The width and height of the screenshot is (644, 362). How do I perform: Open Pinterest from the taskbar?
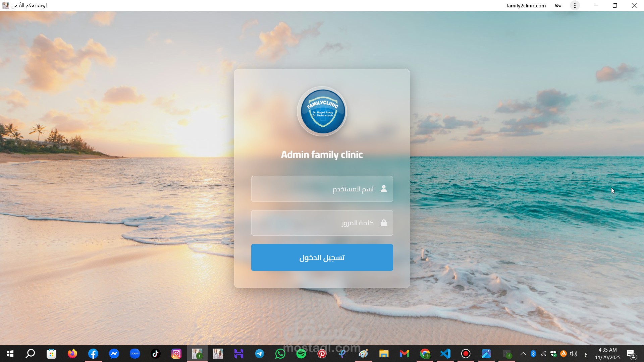click(x=322, y=354)
